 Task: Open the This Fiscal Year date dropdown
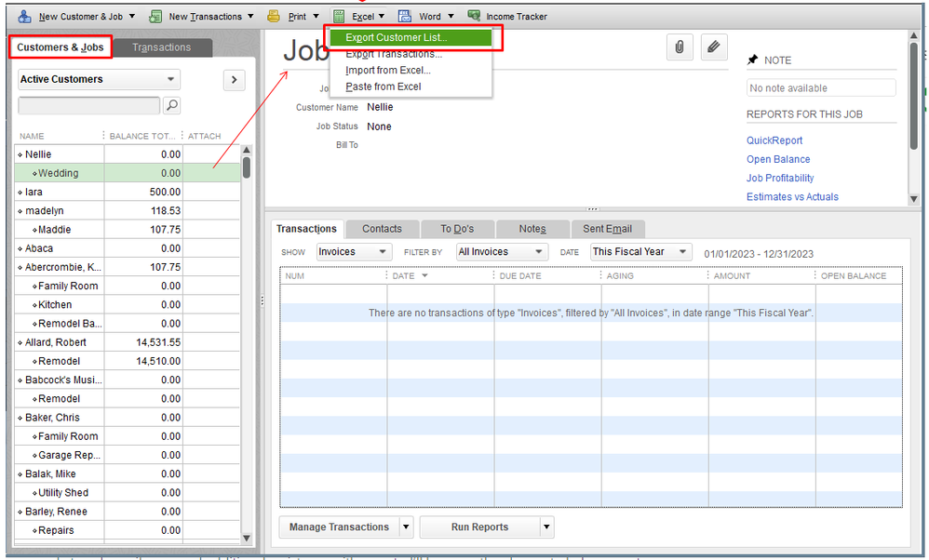click(641, 251)
